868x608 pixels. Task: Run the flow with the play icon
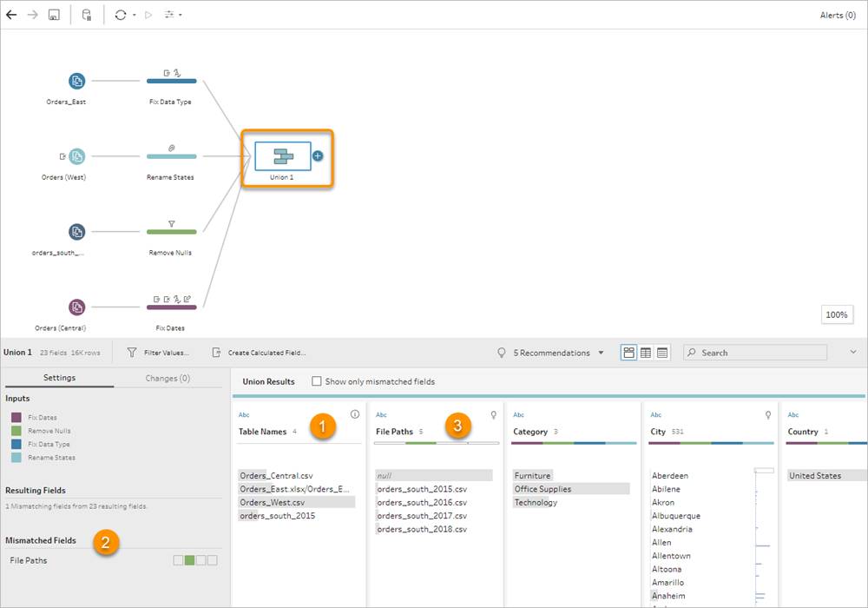pyautogui.click(x=148, y=15)
